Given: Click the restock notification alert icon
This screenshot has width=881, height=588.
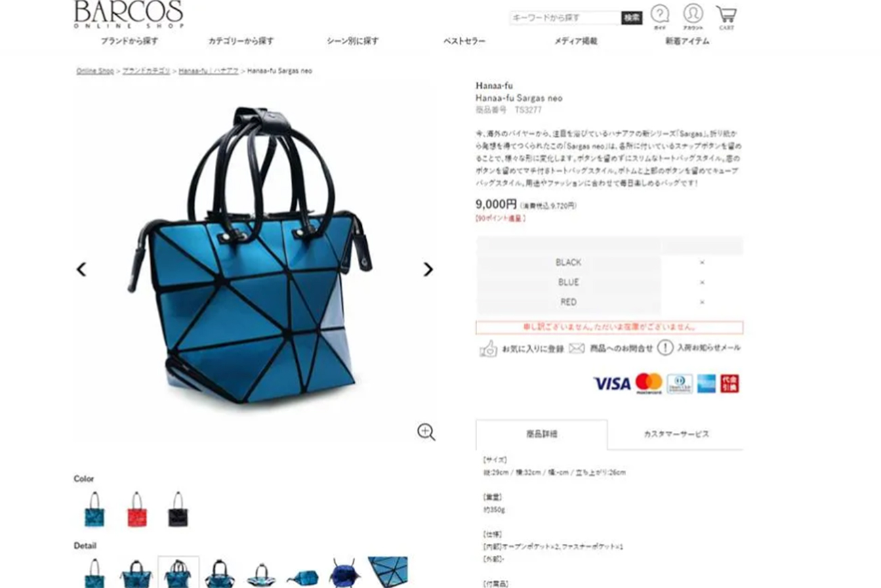Looking at the screenshot, I should click(665, 348).
